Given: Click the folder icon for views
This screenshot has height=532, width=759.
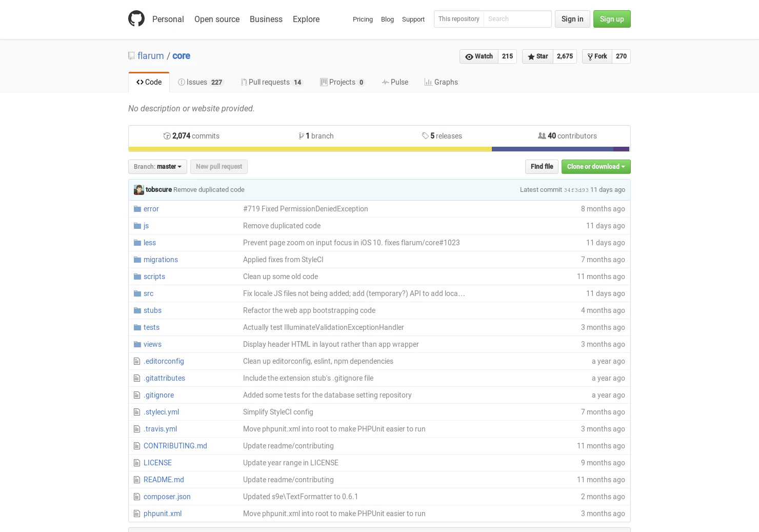Looking at the screenshot, I should [137, 344].
